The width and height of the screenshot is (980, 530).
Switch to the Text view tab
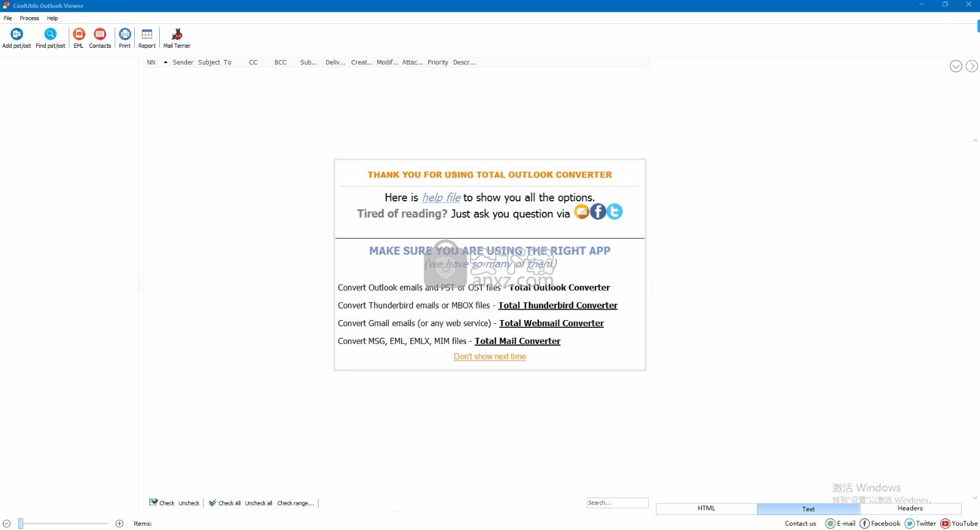(x=809, y=509)
